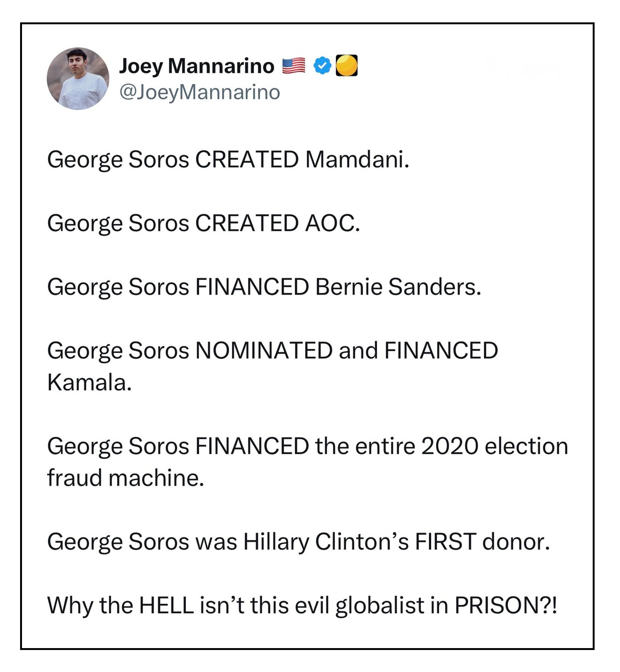Click the word AOC in the tweet
Image resolution: width=620 pixels, height=672 pixels.
click(x=332, y=223)
